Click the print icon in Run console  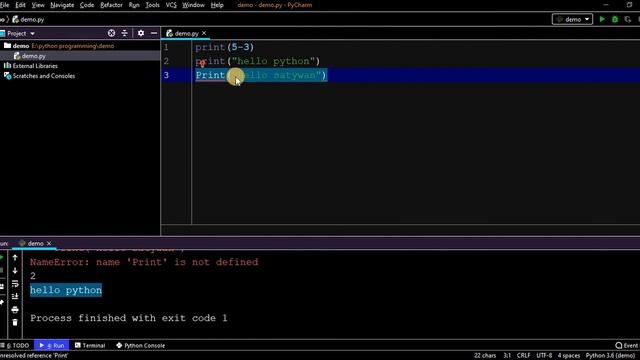point(15,309)
